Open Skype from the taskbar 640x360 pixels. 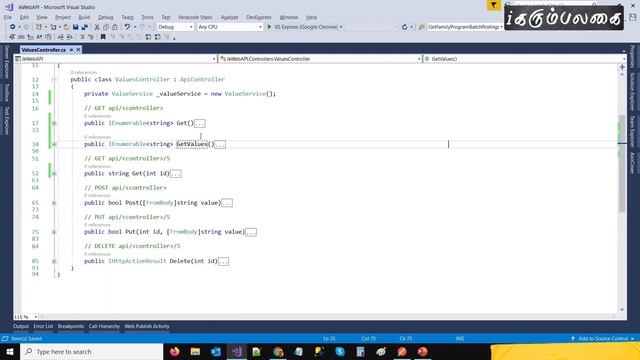coord(340,352)
